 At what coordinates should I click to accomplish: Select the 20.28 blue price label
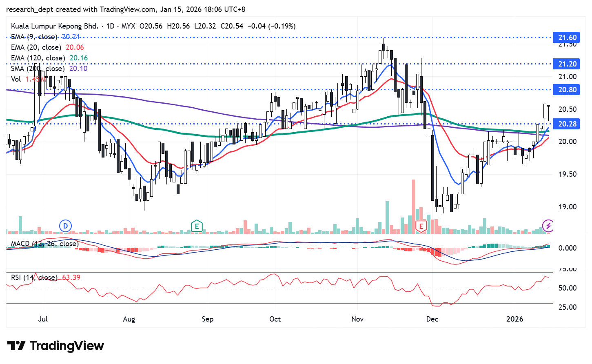point(567,124)
